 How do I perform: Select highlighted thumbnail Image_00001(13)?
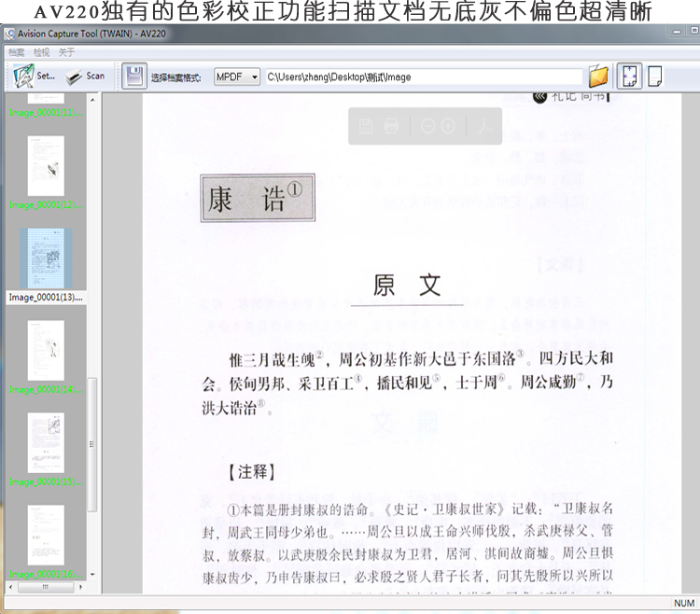point(46,258)
